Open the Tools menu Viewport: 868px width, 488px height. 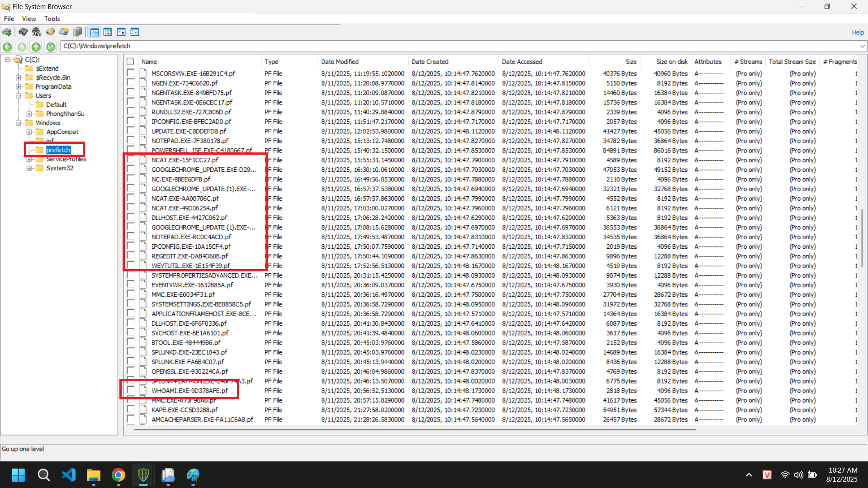point(52,19)
